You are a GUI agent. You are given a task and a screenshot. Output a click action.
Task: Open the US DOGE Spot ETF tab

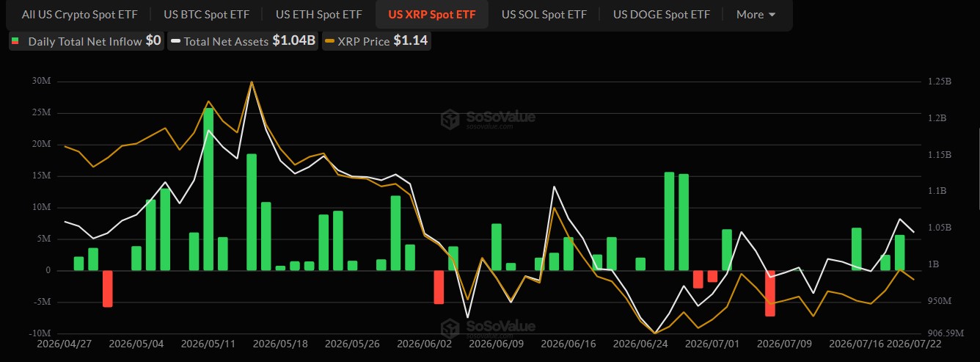(662, 14)
